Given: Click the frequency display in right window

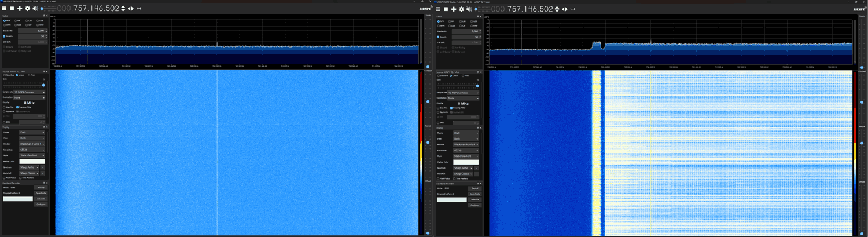Looking at the screenshot, I should click(x=522, y=9).
